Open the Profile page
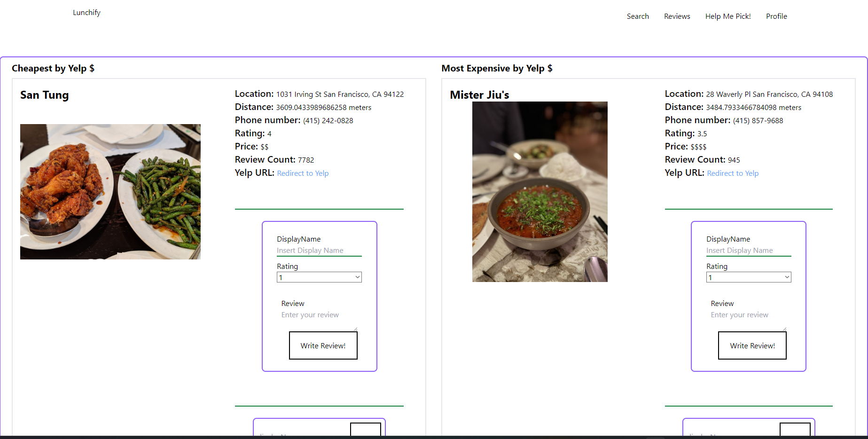 tap(776, 16)
